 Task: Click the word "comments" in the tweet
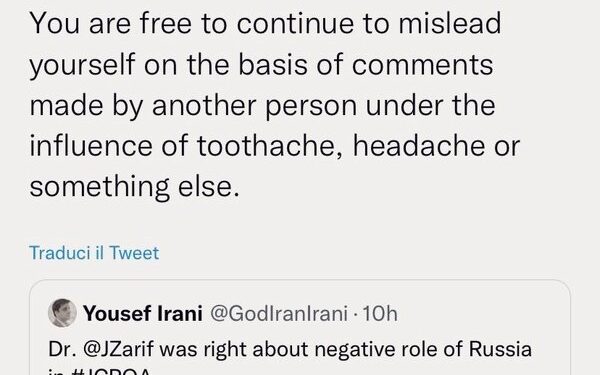pos(422,64)
